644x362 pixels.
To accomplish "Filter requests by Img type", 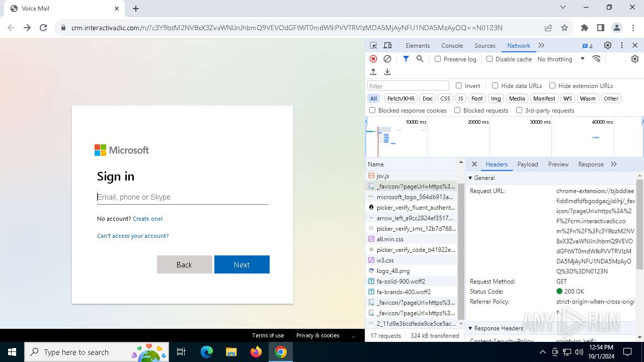I will (496, 99).
